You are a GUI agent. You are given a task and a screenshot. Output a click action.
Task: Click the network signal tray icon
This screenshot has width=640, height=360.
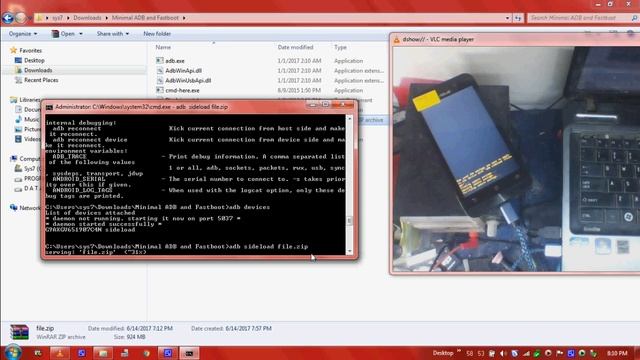(x=526, y=353)
